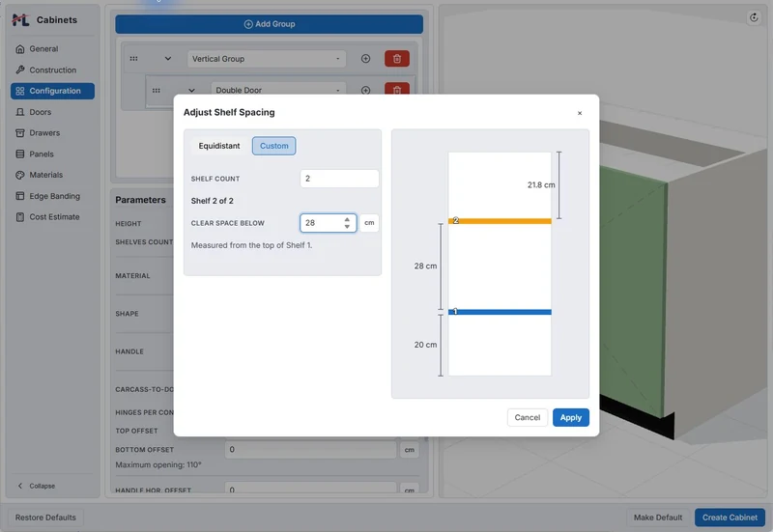Image resolution: width=773 pixels, height=532 pixels.
Task: Collapse the sidebar
Action: point(37,486)
